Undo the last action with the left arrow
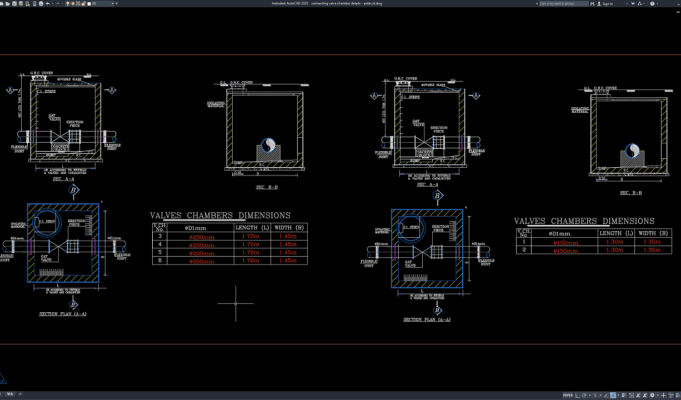This screenshot has height=400, width=681. tap(48, 3)
